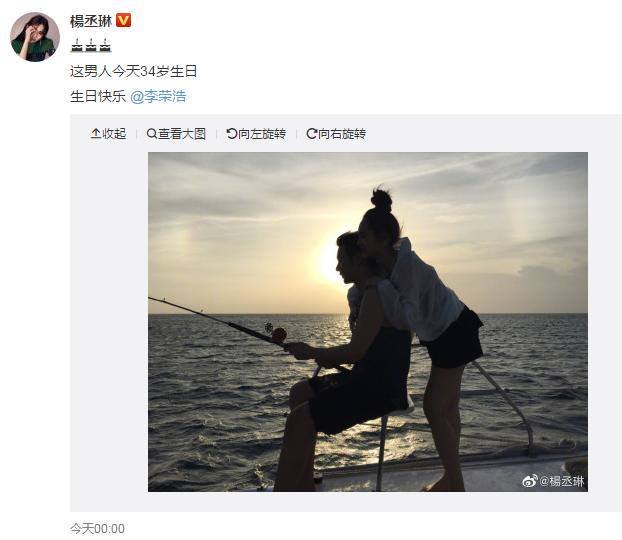Rotate the photo using 向右旋转
622x540 pixels.
336,134
